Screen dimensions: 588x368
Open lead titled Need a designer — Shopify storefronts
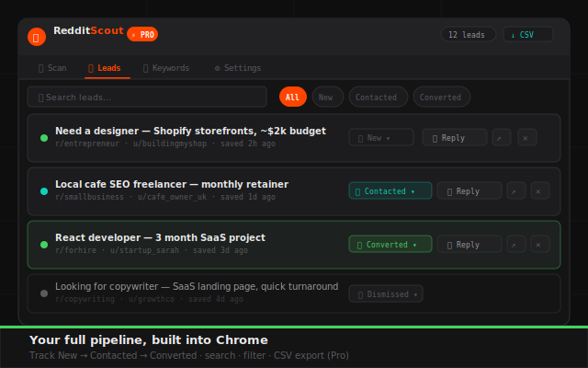(190, 131)
